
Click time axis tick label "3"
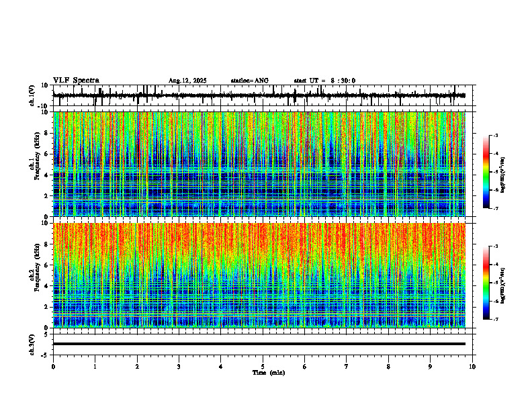point(179,367)
